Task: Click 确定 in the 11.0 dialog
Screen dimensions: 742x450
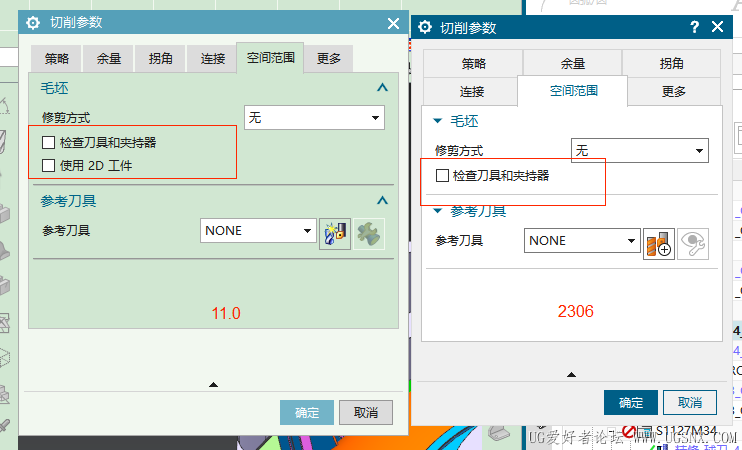Action: point(307,413)
